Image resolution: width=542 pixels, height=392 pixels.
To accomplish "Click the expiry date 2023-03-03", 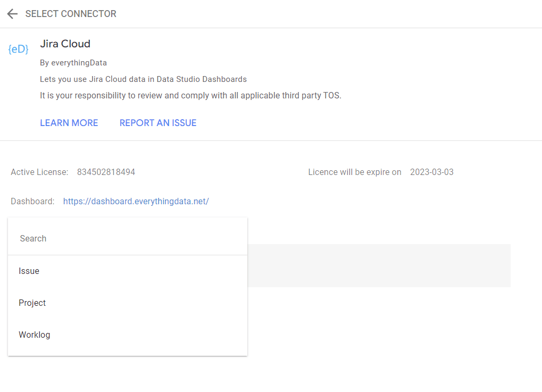I will click(432, 172).
